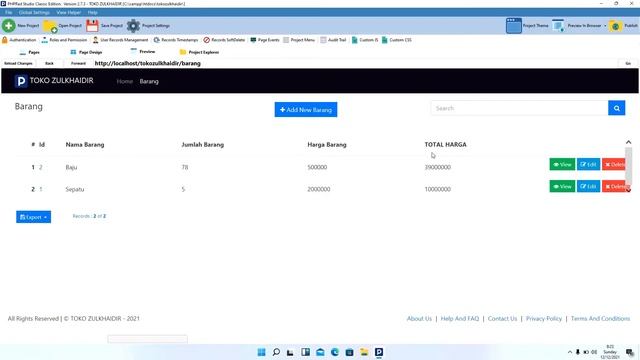Click the Go button beside URL
This screenshot has width=640, height=360.
[628, 63]
